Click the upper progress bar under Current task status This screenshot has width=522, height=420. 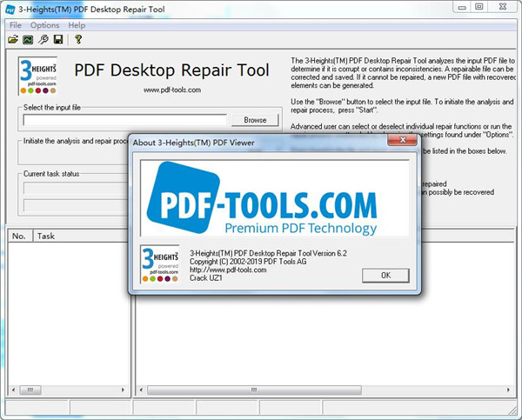pyautogui.click(x=75, y=188)
